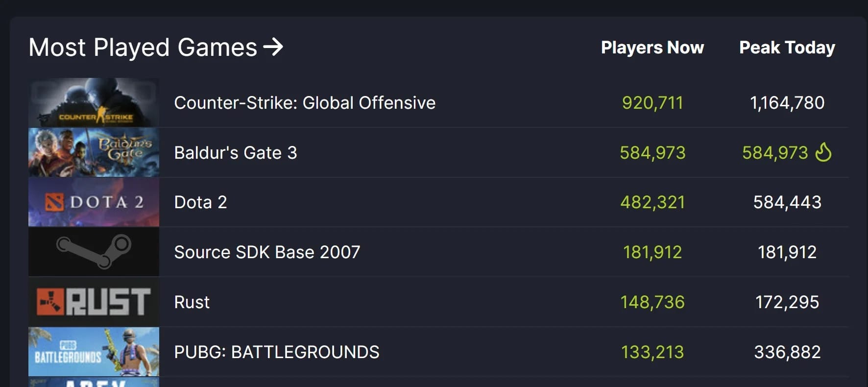Click the Source SDK Base 2007 title
The width and height of the screenshot is (868, 387).
point(267,252)
